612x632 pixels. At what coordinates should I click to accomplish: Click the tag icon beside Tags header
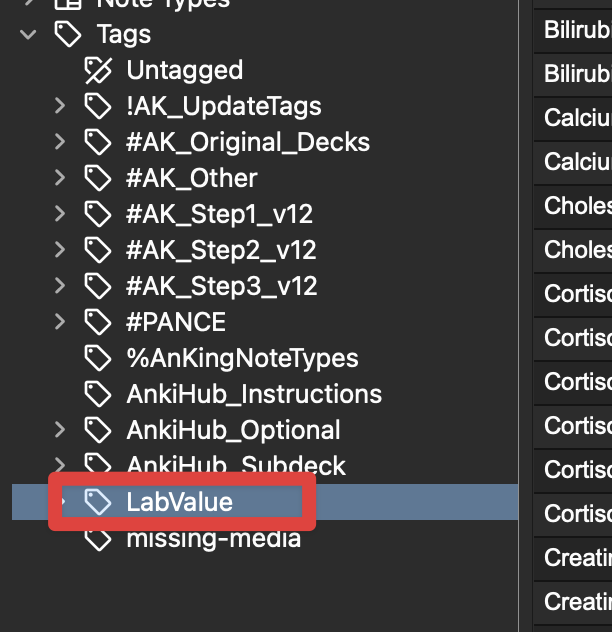67,35
